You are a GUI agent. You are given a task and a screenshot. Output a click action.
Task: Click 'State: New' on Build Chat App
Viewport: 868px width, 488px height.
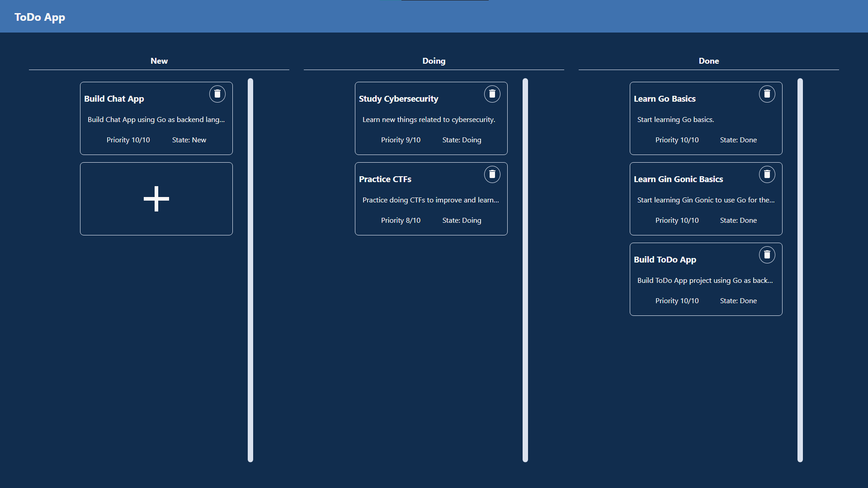pos(189,140)
